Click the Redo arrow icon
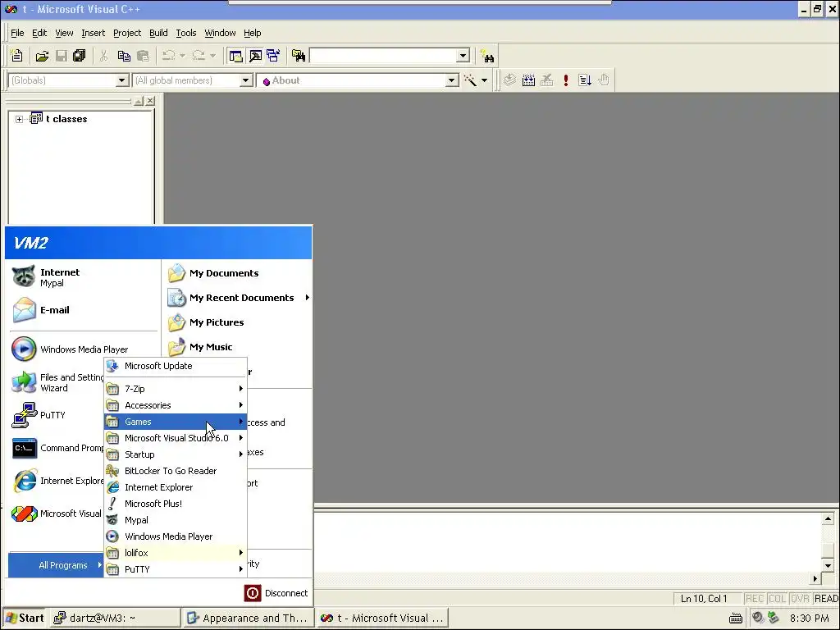Screen dimensions: 840x630 [199, 56]
